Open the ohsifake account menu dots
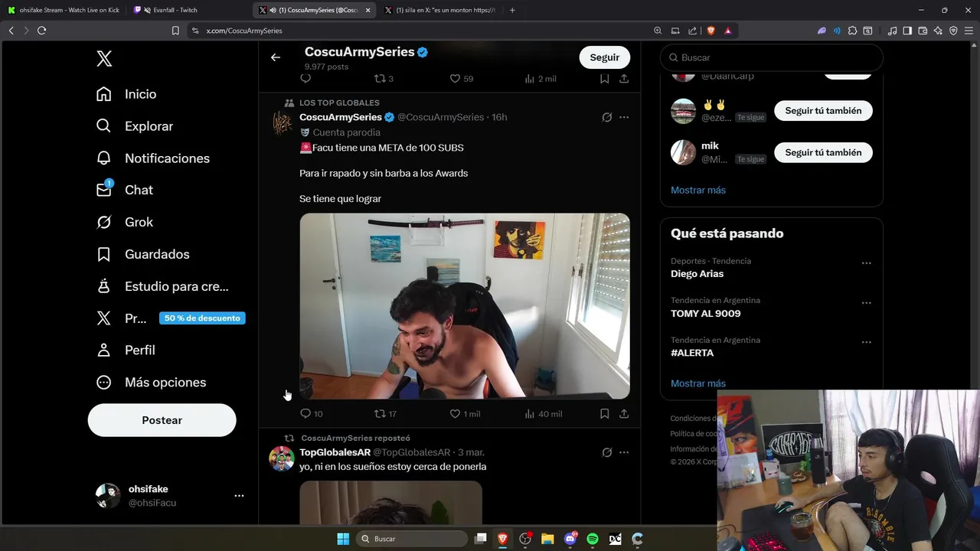 [239, 496]
